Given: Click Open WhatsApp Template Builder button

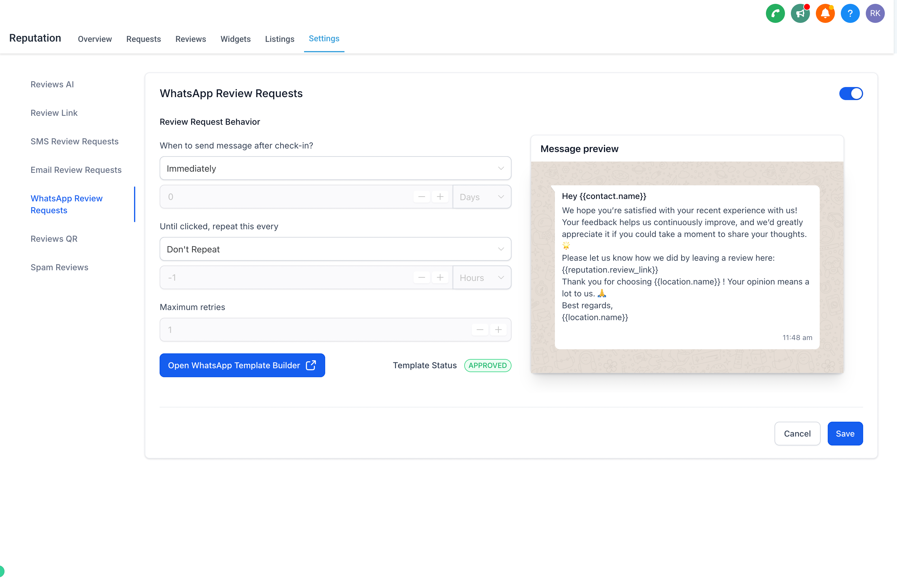Looking at the screenshot, I should (242, 365).
